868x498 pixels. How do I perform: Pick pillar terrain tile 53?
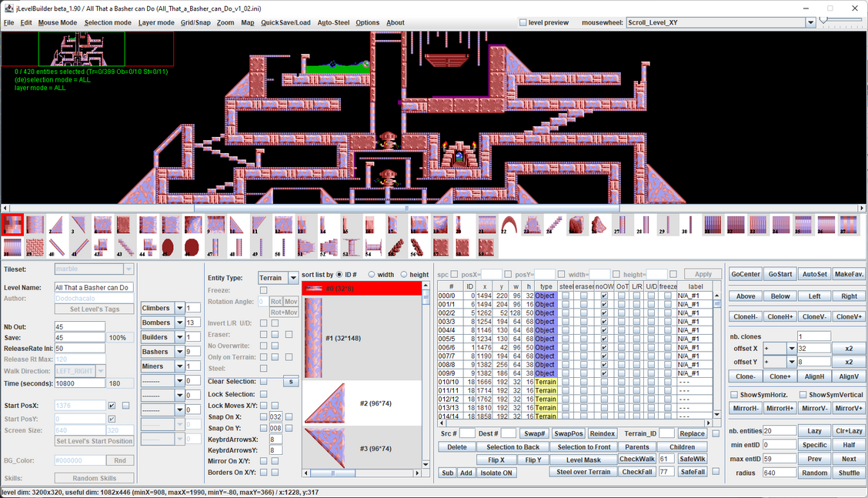click(351, 247)
